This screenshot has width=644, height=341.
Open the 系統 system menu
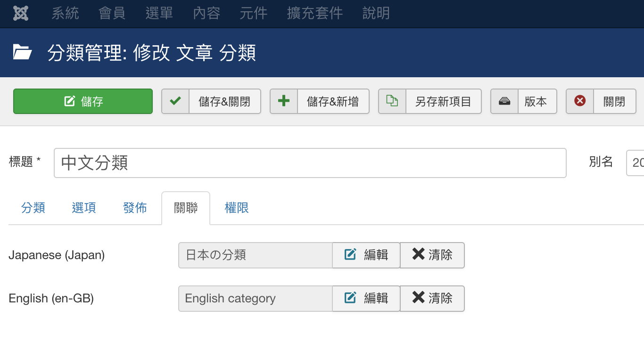click(65, 13)
